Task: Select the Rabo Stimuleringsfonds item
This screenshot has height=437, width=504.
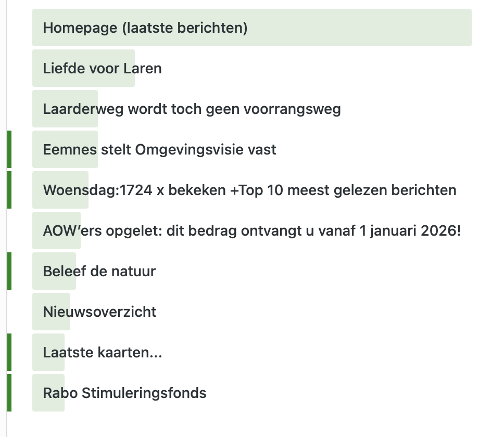Action: (x=124, y=393)
